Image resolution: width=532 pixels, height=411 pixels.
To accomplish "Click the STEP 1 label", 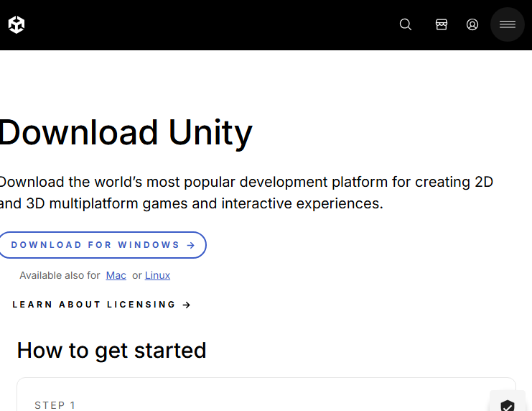I will pos(55,405).
